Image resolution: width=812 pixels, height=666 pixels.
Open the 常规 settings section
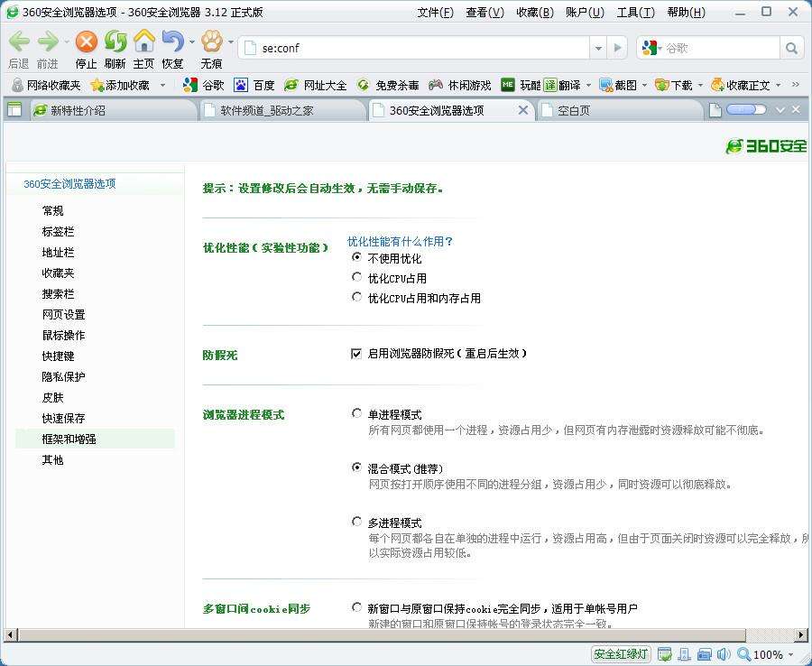tap(52, 211)
